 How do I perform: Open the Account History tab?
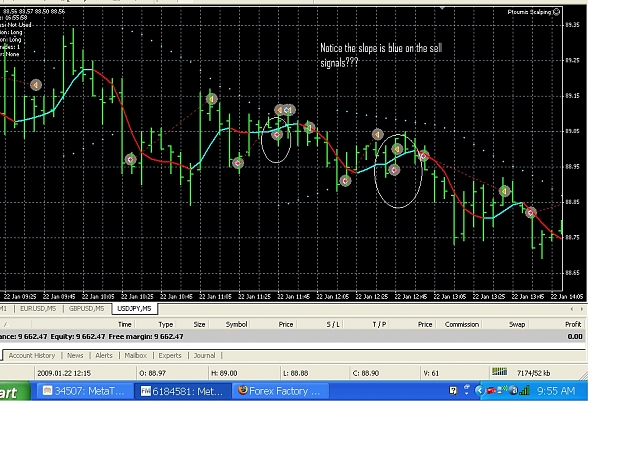[x=32, y=355]
